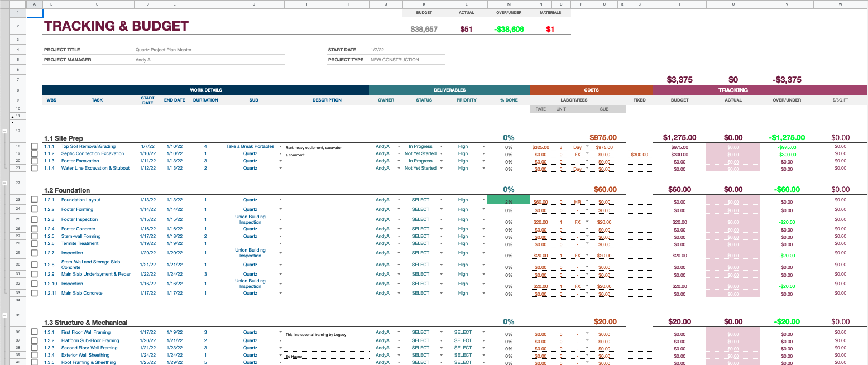
Task: Check the checkbox beside Roof Framing & Sheething
Action: point(34,362)
